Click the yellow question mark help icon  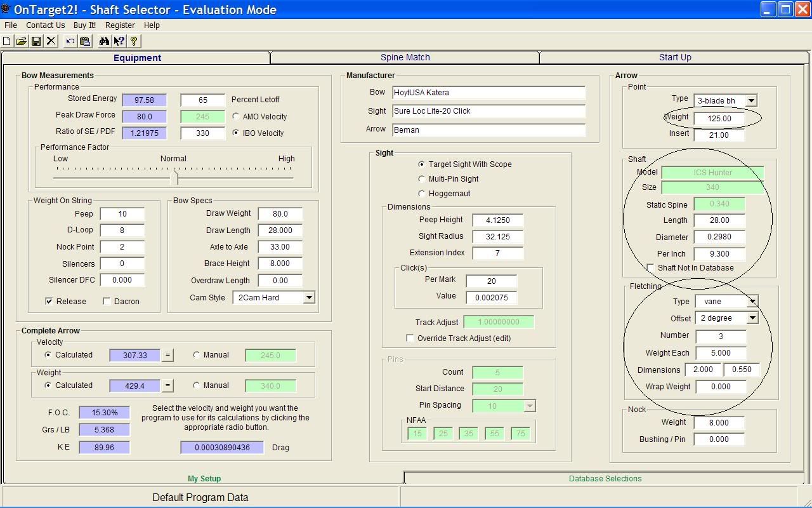coord(134,41)
